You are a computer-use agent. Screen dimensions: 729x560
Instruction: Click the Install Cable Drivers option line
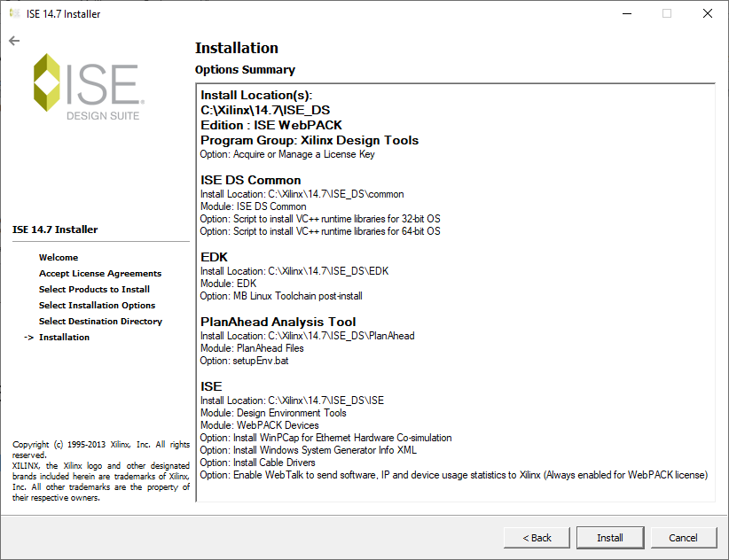click(275, 463)
